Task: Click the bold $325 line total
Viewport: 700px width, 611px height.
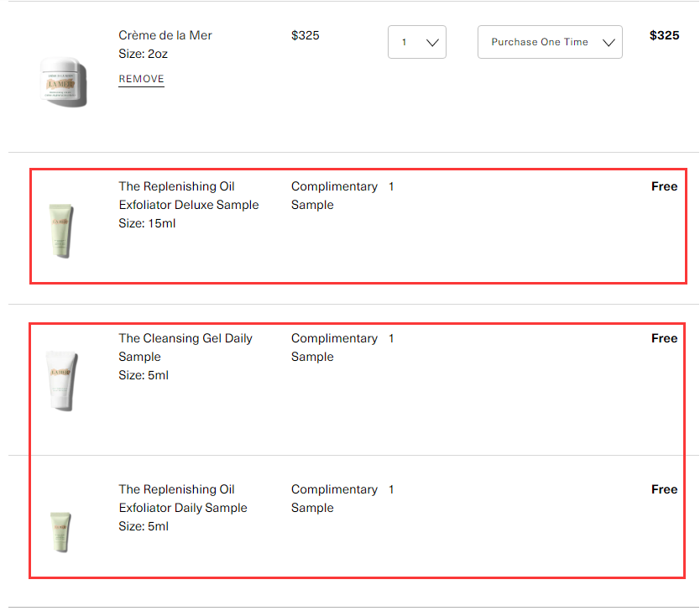Action: (664, 35)
